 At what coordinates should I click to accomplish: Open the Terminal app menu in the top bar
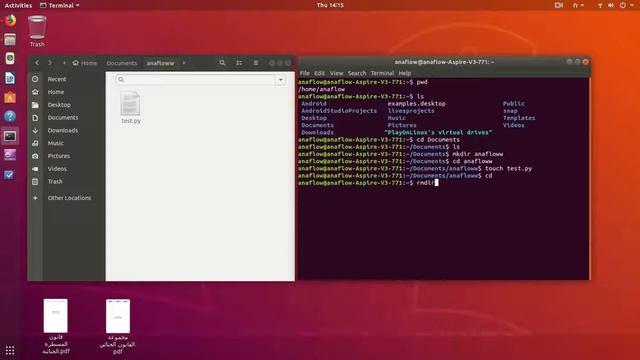click(60, 5)
